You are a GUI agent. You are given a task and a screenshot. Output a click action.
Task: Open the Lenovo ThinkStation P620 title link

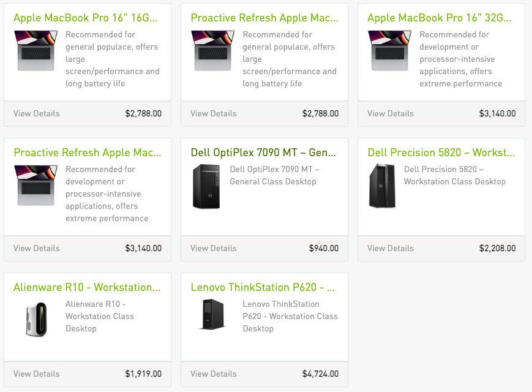coord(263,287)
